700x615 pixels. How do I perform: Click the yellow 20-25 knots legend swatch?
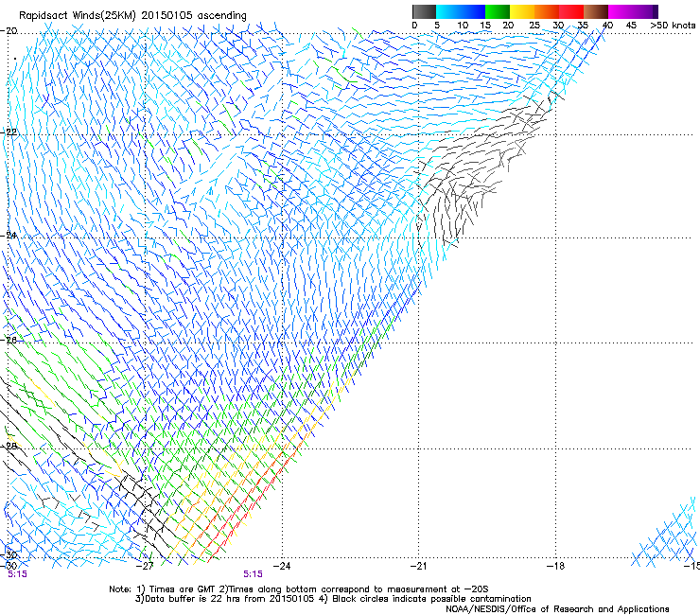pyautogui.click(x=522, y=11)
